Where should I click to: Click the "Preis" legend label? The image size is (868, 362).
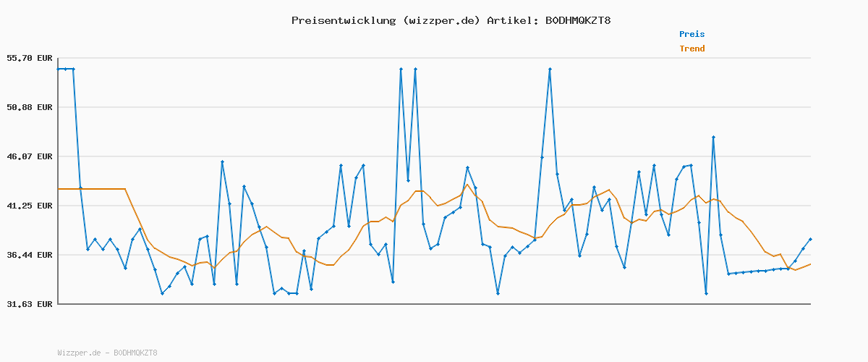pos(692,34)
